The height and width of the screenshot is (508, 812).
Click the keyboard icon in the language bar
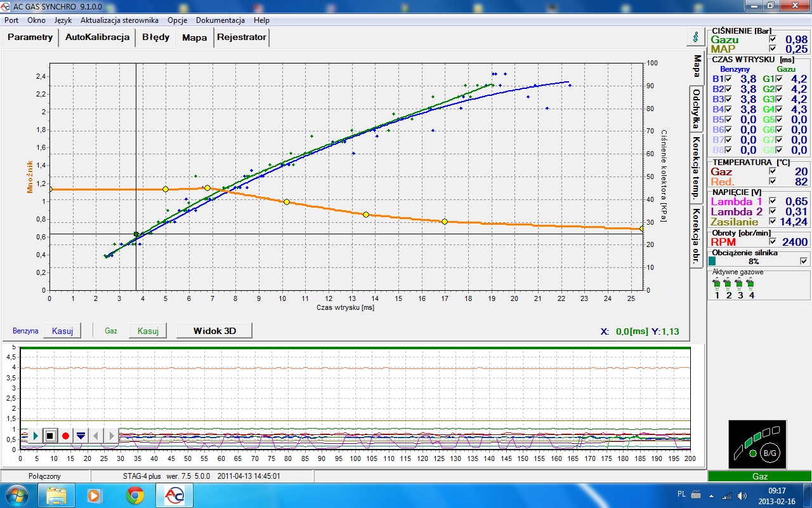click(x=696, y=495)
